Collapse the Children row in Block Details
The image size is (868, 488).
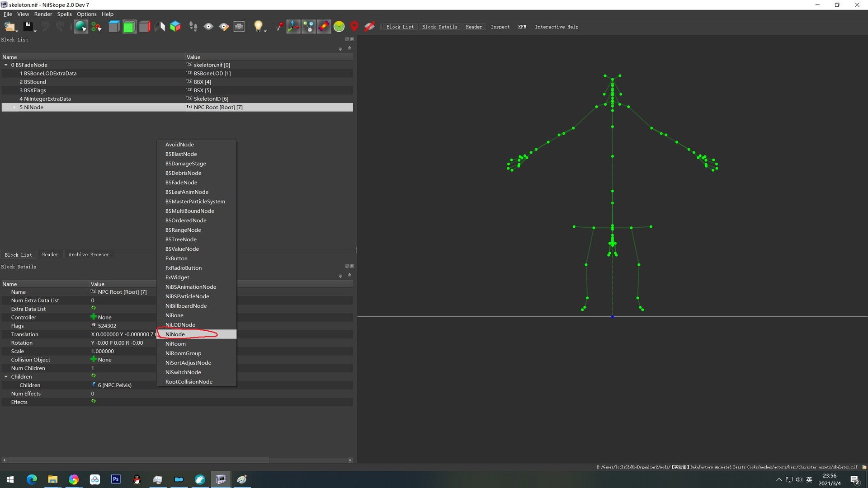(6, 377)
